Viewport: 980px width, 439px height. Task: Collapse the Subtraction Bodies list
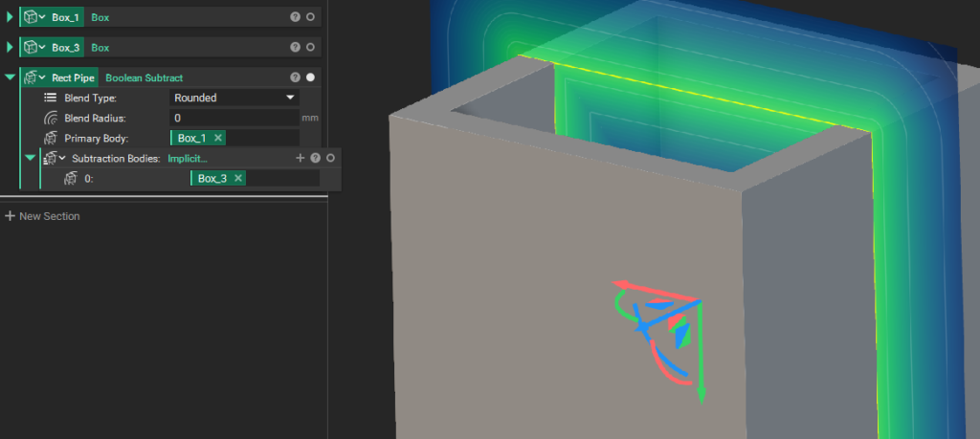pos(30,158)
